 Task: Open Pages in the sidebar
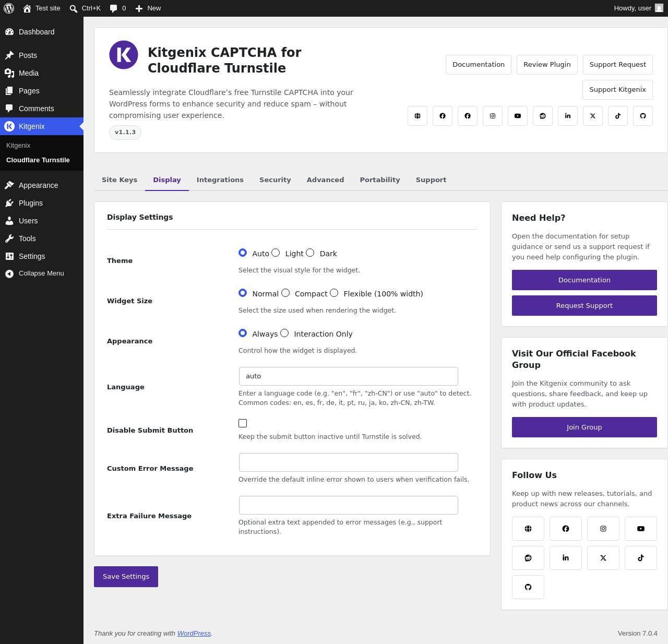(42, 91)
